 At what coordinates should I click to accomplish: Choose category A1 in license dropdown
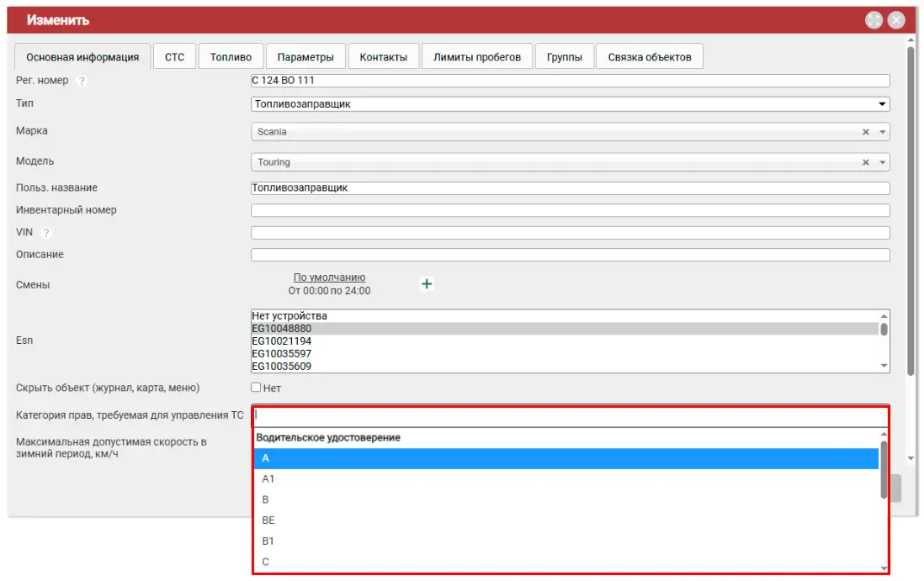coord(268,478)
